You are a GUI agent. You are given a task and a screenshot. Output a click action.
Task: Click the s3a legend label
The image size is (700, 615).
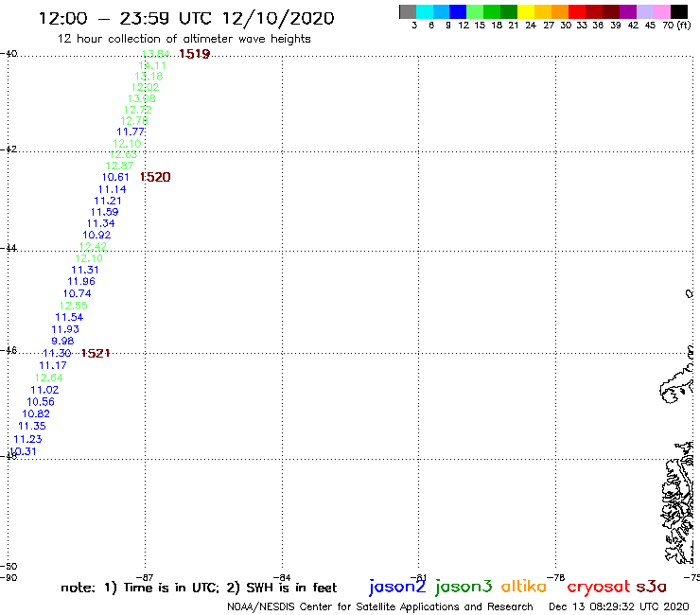tap(652, 587)
